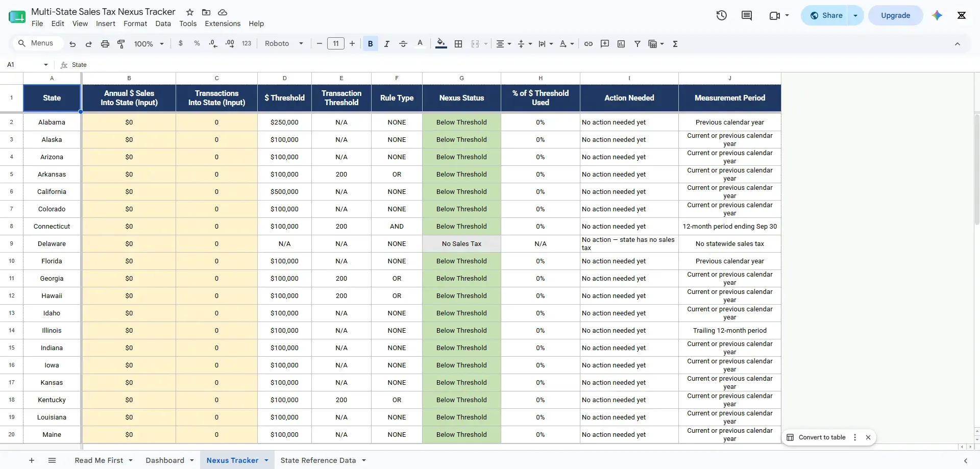
Task: Edit the font size field
Action: tap(336, 44)
